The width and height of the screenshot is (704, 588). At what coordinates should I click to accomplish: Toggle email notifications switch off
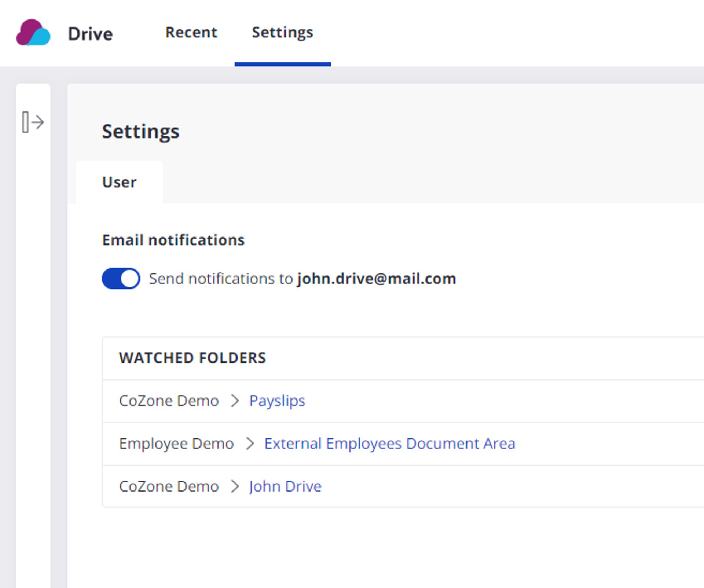point(121,279)
